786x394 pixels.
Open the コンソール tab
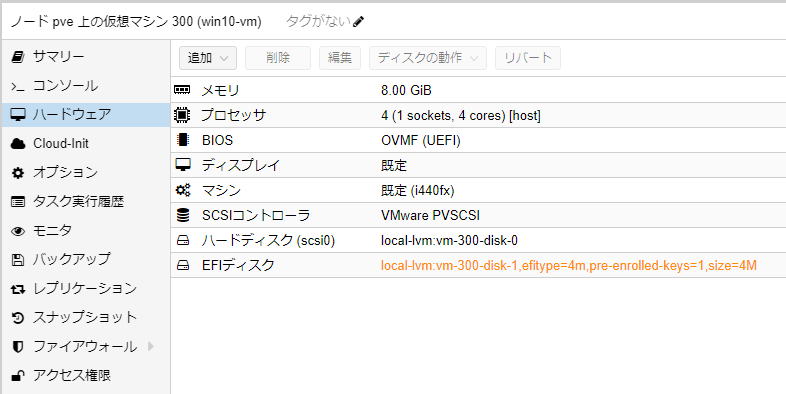86,86
